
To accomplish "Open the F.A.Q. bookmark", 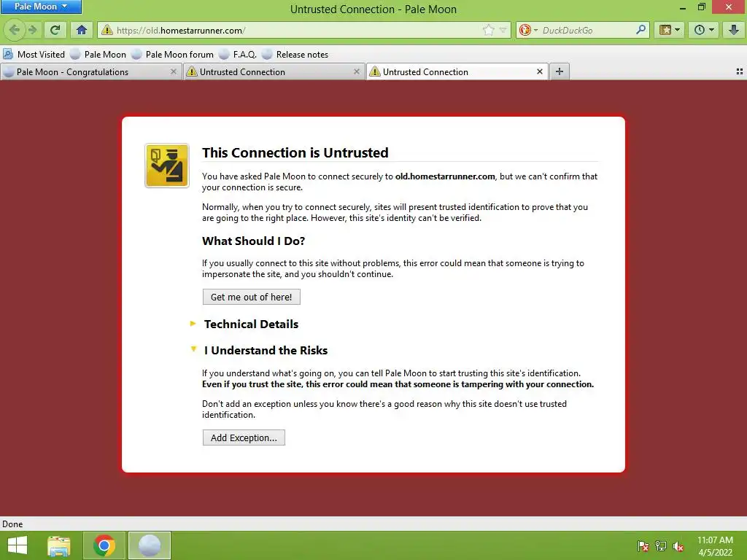I will [x=238, y=54].
